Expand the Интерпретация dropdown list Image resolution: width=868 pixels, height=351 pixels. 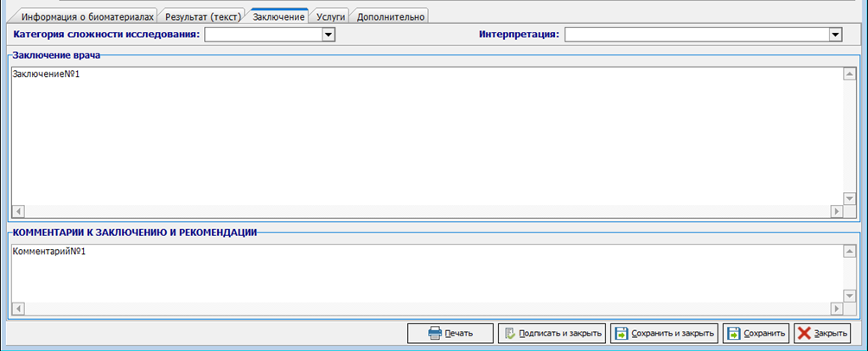point(834,35)
